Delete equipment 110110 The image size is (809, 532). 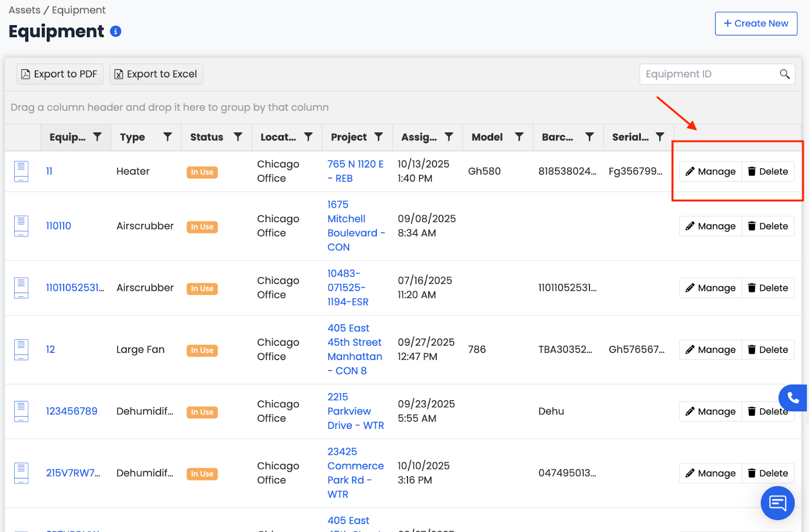tap(768, 226)
